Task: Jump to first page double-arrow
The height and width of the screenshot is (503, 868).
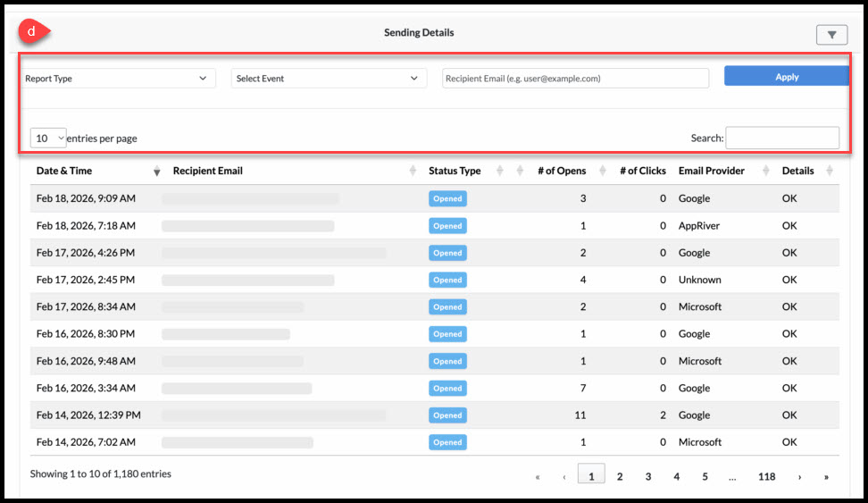Action: point(538,477)
